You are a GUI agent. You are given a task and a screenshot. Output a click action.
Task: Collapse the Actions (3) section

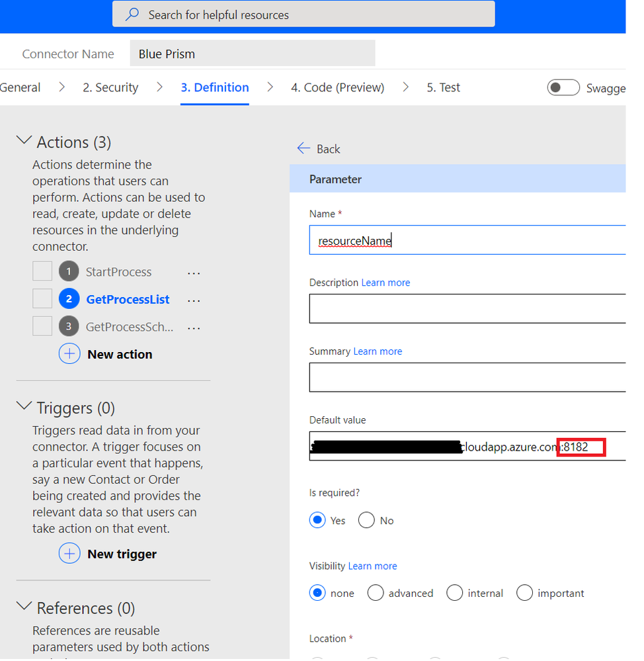24,140
